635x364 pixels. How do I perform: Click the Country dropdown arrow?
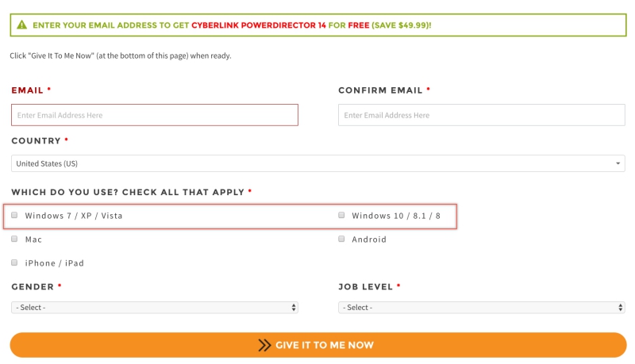click(618, 163)
